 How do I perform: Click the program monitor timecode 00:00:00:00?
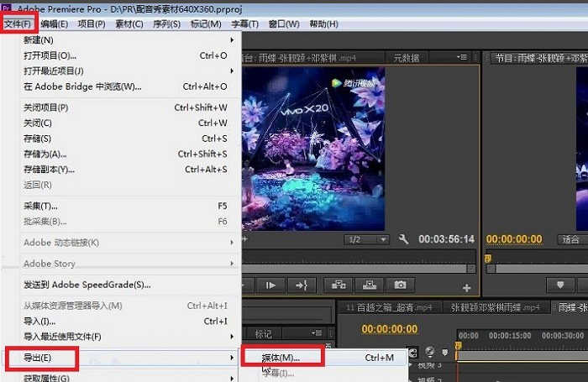[x=514, y=239]
